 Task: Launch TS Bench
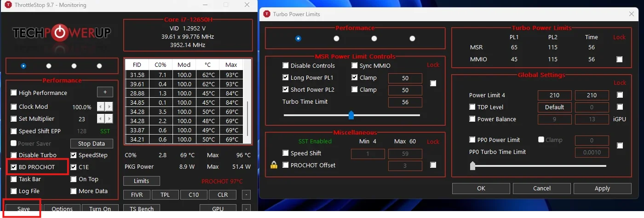pyautogui.click(x=142, y=209)
